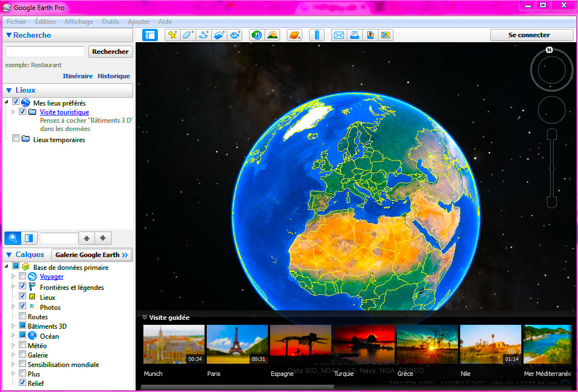
Task: Enable the Voyager layer checkbox
Action: click(22, 276)
